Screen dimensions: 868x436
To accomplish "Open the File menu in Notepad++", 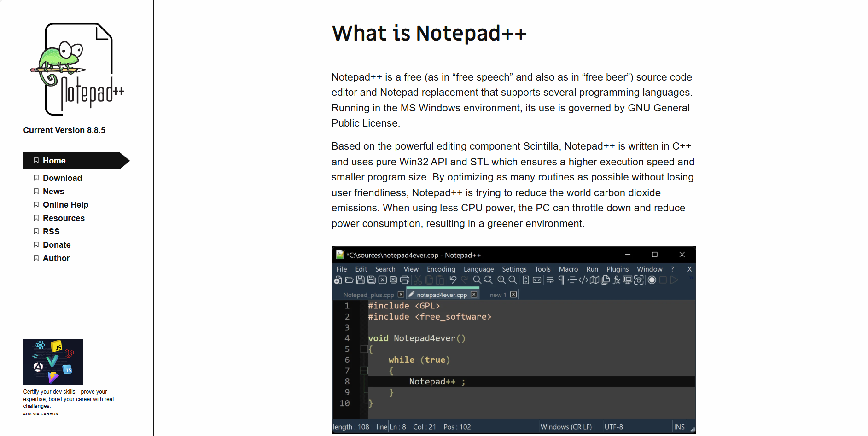I will tap(342, 269).
